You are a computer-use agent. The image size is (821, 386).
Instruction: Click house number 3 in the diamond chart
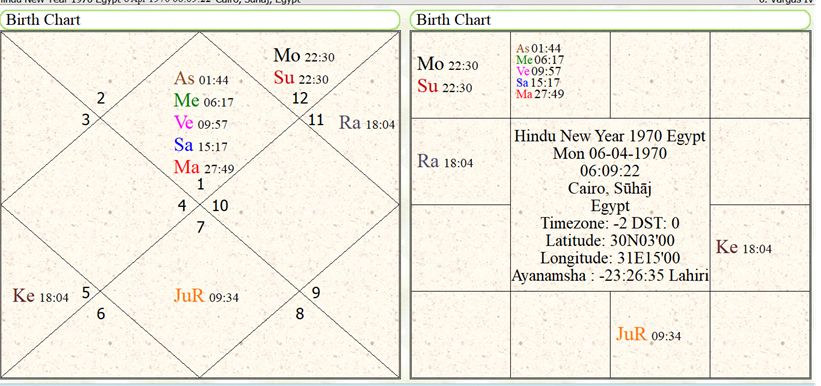(x=86, y=120)
